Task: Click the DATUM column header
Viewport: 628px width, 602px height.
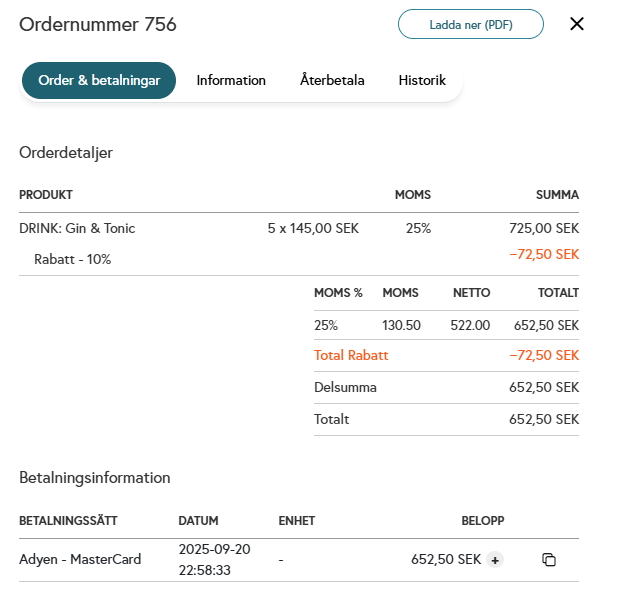Action: [x=198, y=521]
